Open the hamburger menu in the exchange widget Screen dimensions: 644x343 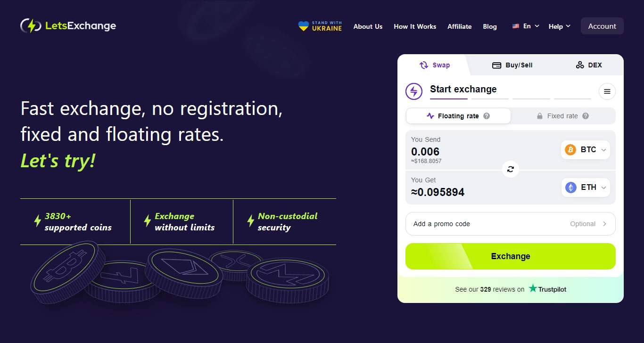(607, 91)
